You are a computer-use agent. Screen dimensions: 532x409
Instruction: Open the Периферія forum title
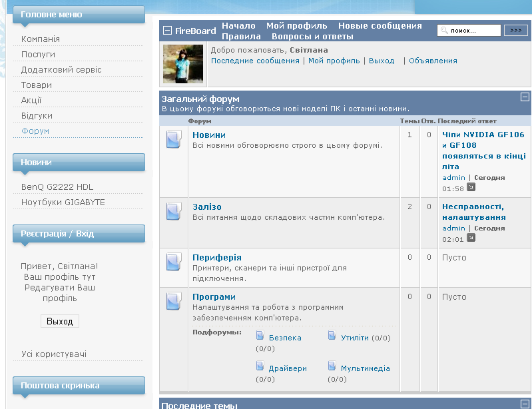click(x=217, y=258)
